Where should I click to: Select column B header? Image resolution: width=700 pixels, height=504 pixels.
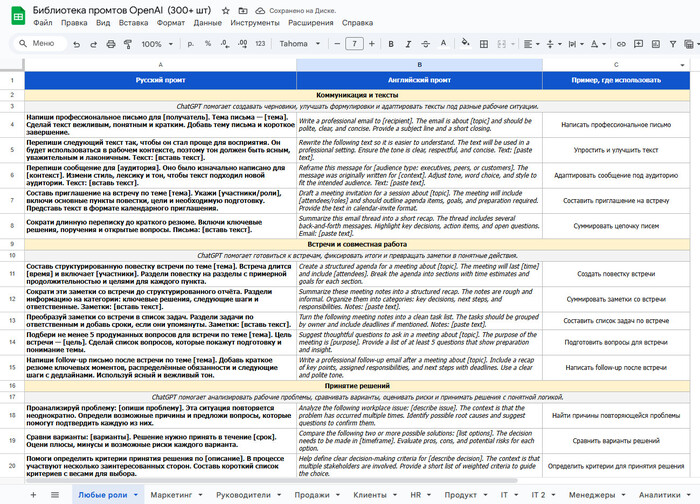[x=418, y=65]
